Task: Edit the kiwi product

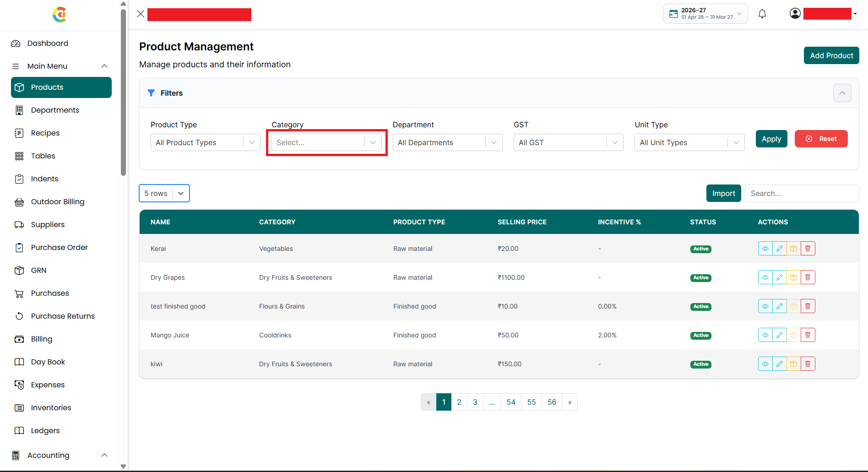Action: 779,364
